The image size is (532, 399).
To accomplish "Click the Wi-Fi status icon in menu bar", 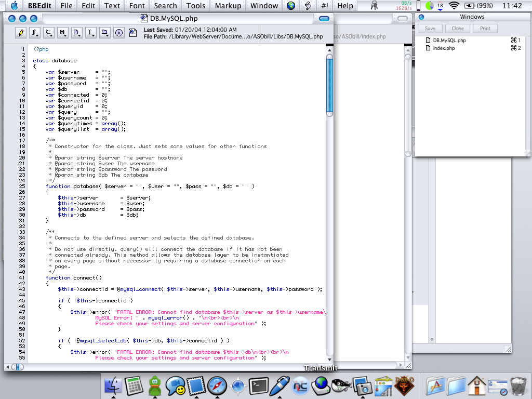I will pos(454,6).
